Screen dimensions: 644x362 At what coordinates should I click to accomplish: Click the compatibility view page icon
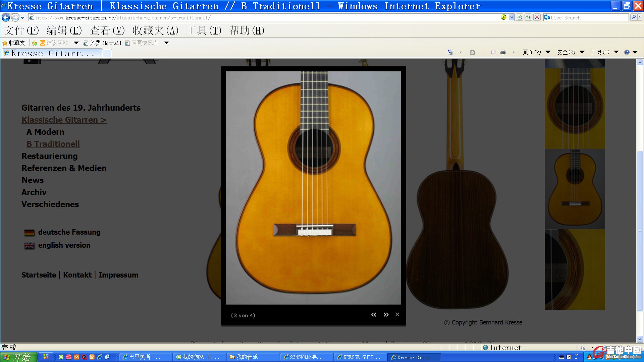(x=520, y=17)
